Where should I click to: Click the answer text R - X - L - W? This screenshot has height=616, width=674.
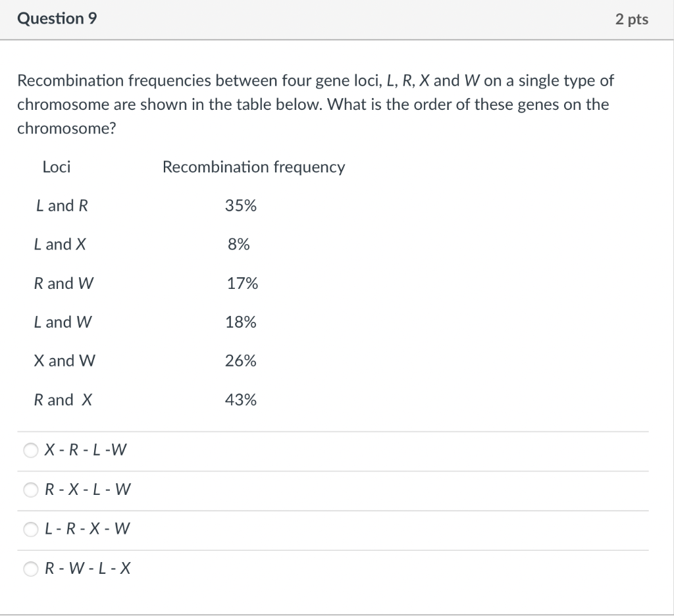(x=88, y=490)
